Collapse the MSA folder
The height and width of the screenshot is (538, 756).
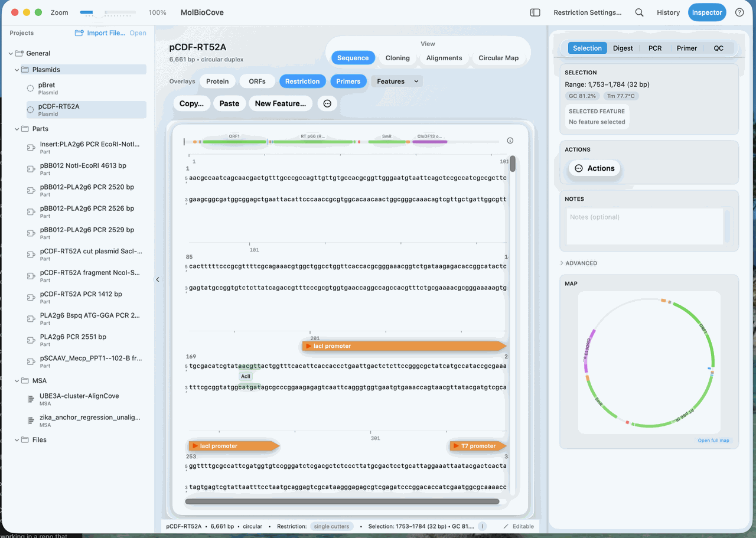(x=17, y=381)
